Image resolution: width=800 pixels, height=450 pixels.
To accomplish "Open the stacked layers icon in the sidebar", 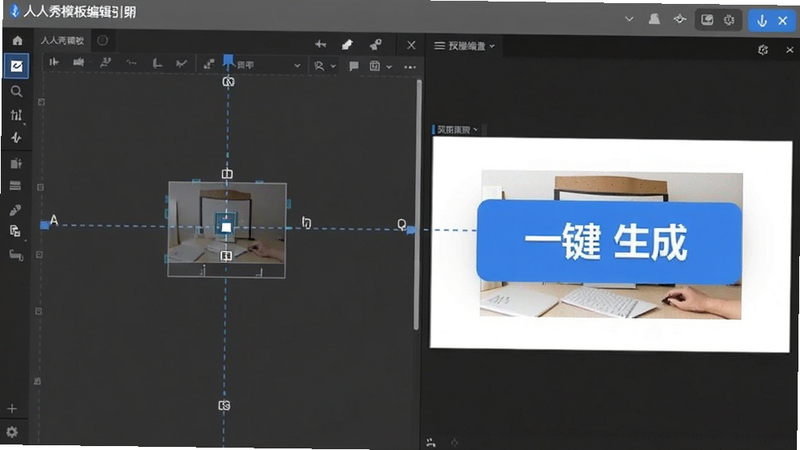I will (15, 186).
